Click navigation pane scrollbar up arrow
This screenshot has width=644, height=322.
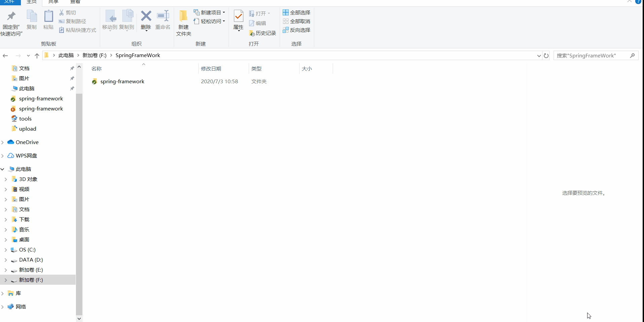tap(79, 67)
